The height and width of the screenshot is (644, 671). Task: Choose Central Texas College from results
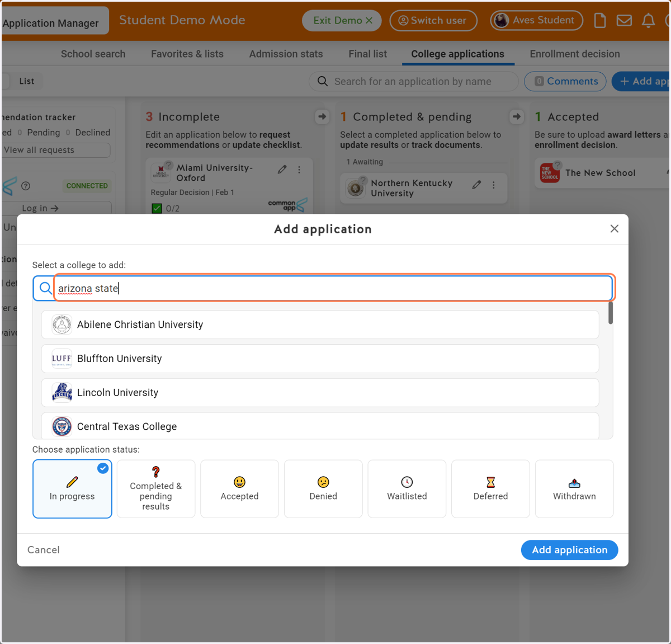[320, 426]
